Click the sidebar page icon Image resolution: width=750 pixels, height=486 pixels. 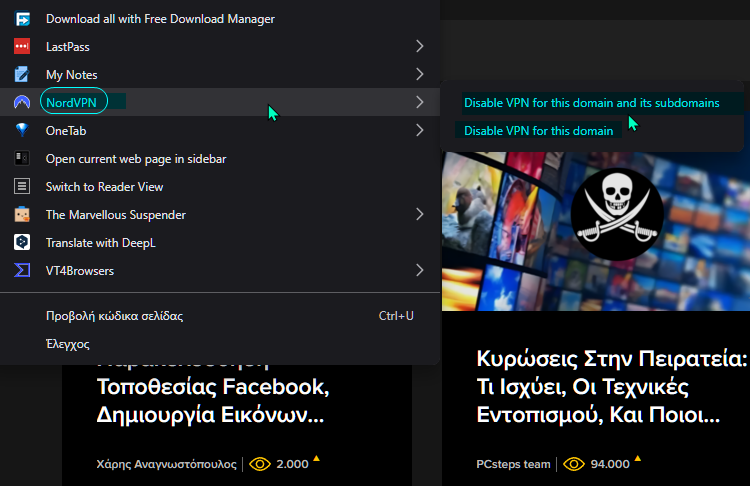pyautogui.click(x=22, y=158)
